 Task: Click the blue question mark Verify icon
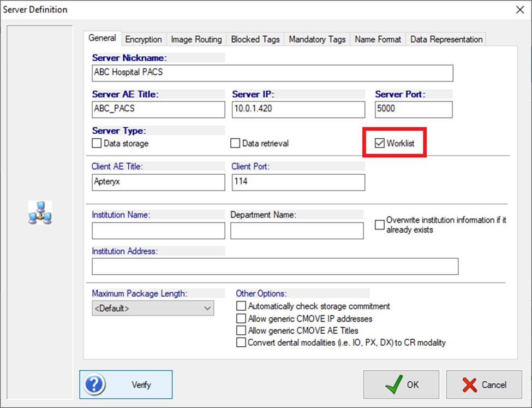[x=94, y=384]
